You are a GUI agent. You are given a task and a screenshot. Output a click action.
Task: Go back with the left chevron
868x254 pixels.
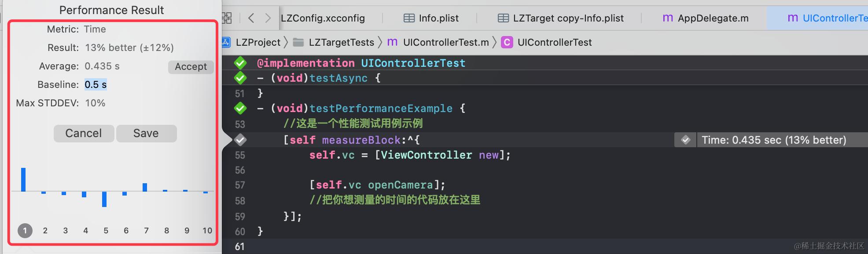click(x=251, y=18)
